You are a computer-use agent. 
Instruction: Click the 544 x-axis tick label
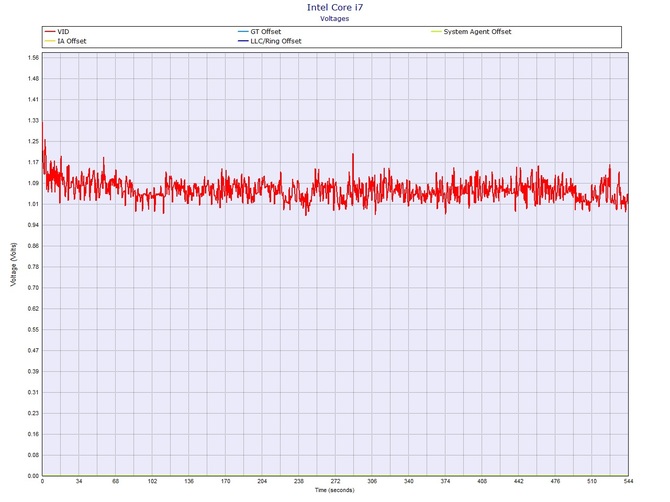629,481
